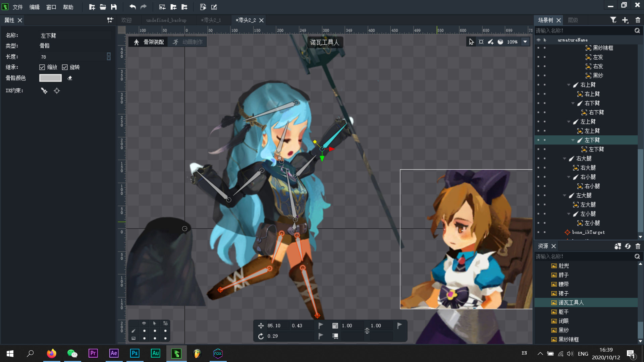The image size is (644, 362).
Task: Collapse the 左上臂 bone node
Action: point(569,122)
